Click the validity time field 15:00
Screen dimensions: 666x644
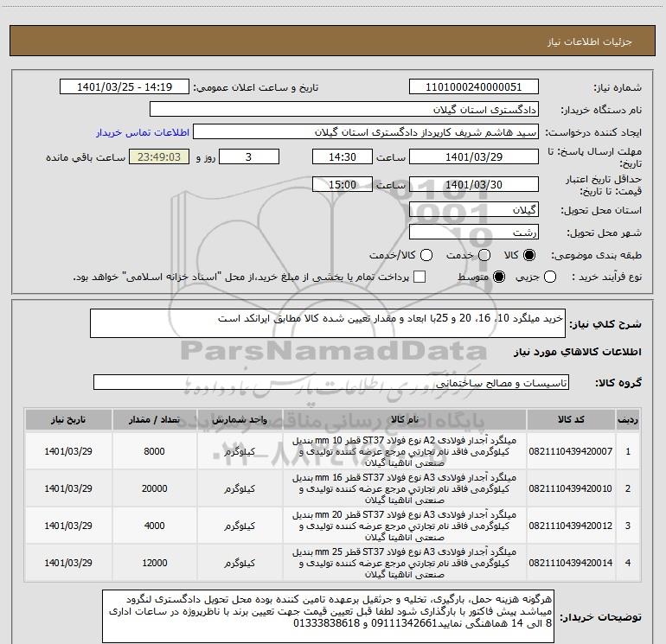pos(343,184)
